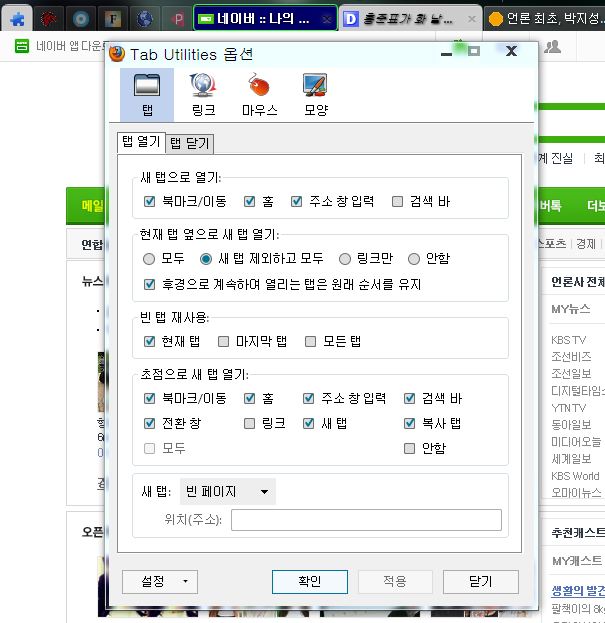605x623 pixels.
Task: Switch to the 언론 최초, 박지성 browser tab
Action: tap(545, 19)
